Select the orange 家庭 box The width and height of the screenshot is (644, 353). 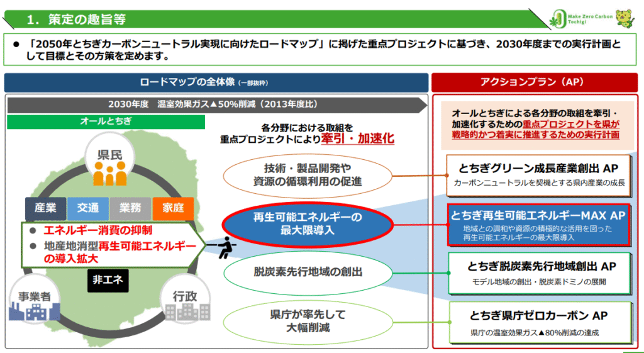[173, 208]
